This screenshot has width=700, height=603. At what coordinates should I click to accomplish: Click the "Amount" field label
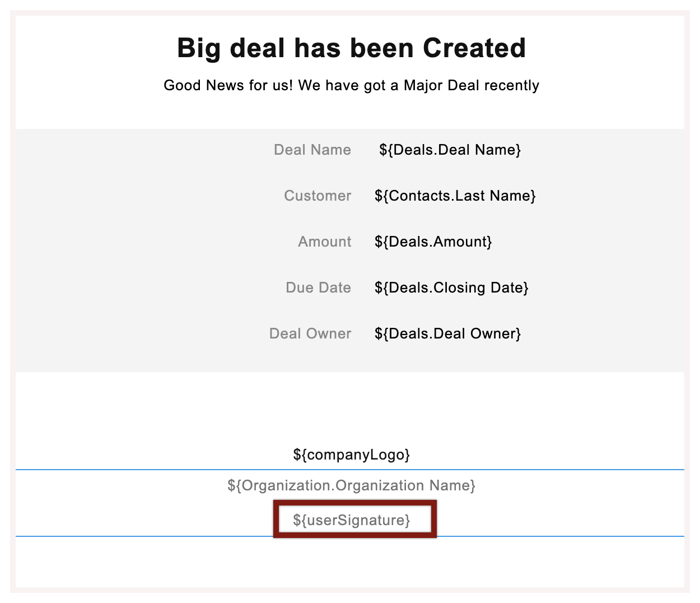click(x=325, y=242)
